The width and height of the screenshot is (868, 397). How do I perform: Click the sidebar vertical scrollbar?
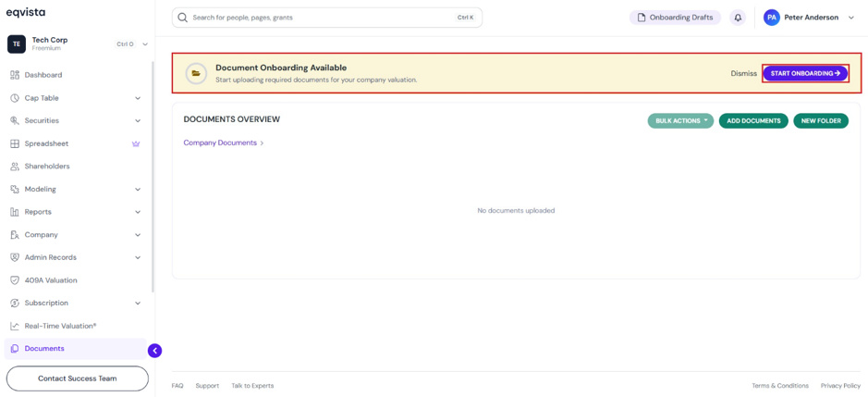tap(153, 177)
